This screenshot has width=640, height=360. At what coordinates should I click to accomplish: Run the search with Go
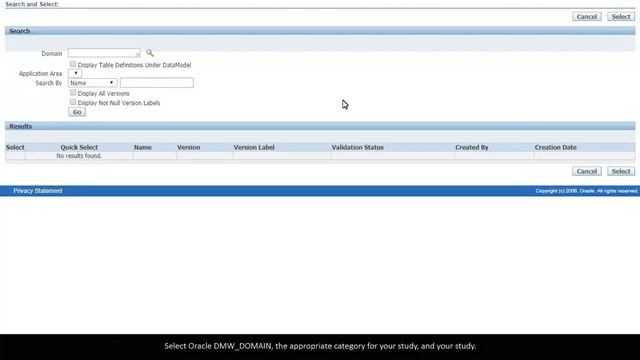tap(77, 112)
